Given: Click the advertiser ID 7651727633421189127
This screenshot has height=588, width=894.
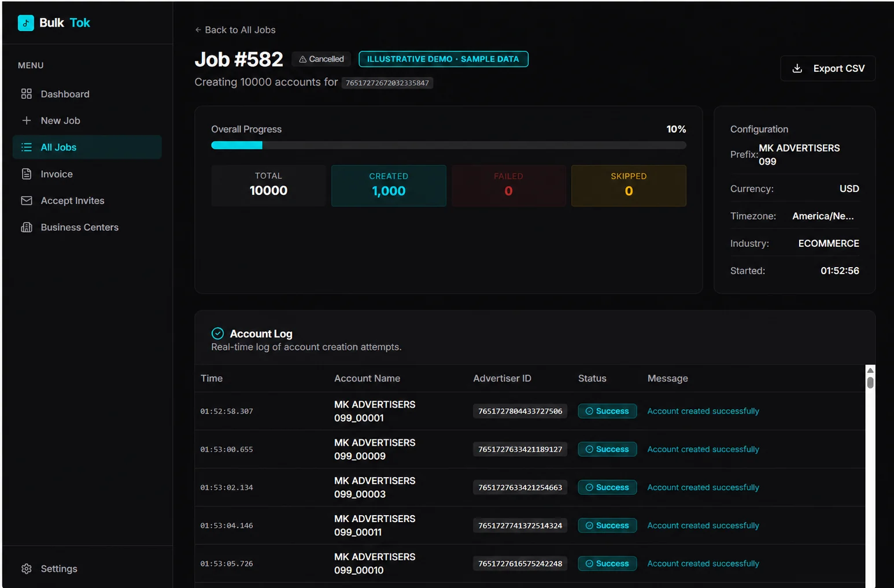Looking at the screenshot, I should pos(520,449).
